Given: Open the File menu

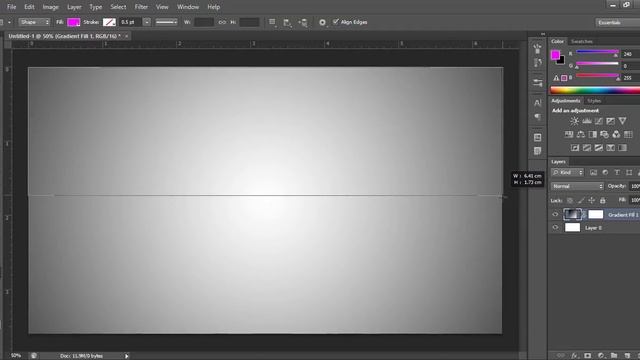Looking at the screenshot, I should pyautogui.click(x=11, y=7).
